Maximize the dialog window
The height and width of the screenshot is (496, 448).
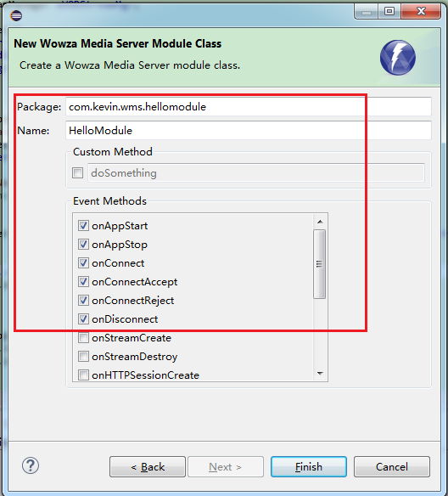point(389,12)
